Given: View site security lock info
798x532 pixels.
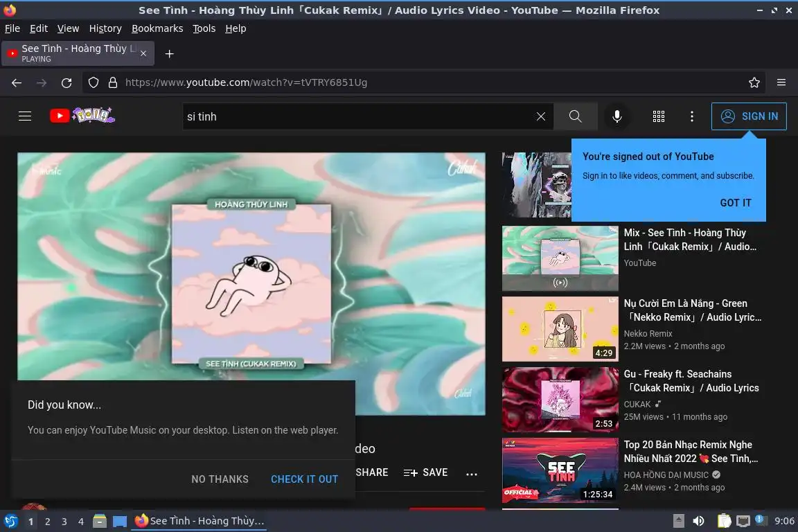Looking at the screenshot, I should 113,82.
